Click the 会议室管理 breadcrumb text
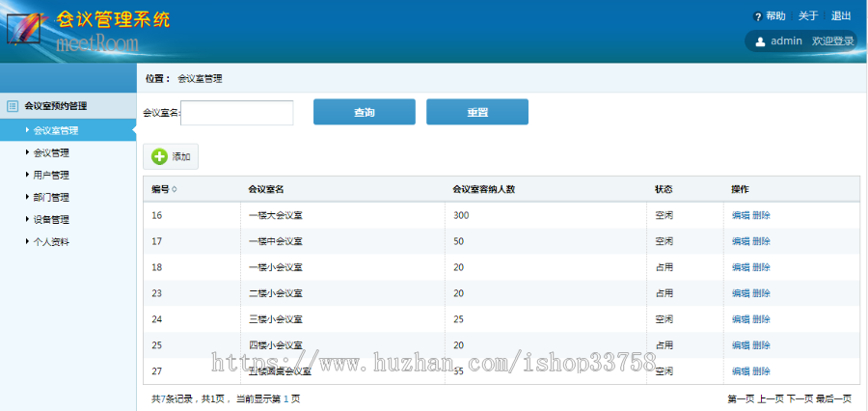Viewport: 868px width, 411px height. point(200,79)
